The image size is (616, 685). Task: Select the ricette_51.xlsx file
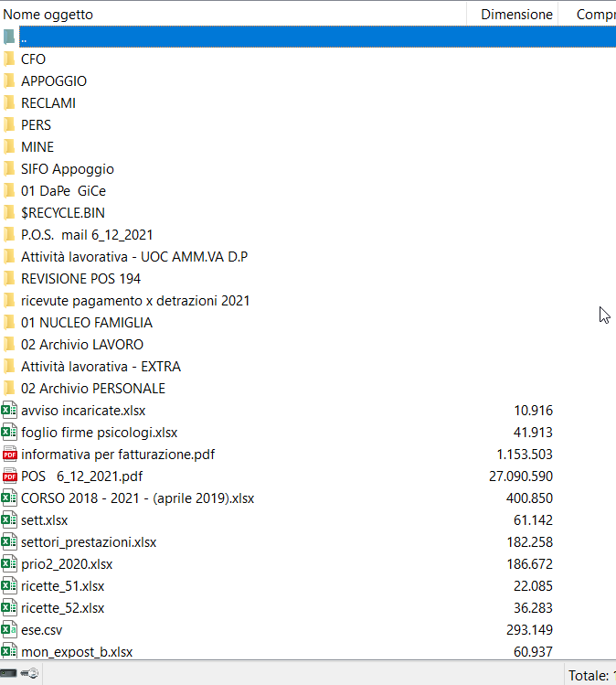coord(63,586)
